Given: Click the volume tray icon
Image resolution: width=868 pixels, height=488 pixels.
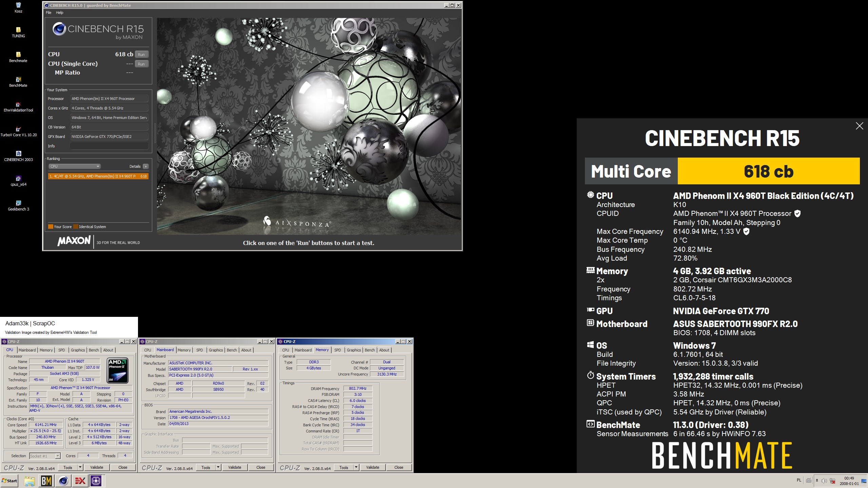Looking at the screenshot, I should pyautogui.click(x=824, y=481).
